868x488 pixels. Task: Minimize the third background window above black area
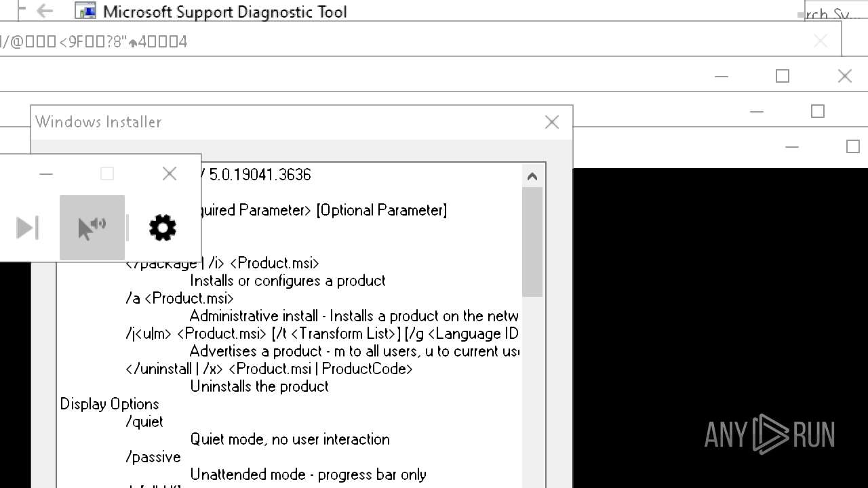(792, 146)
